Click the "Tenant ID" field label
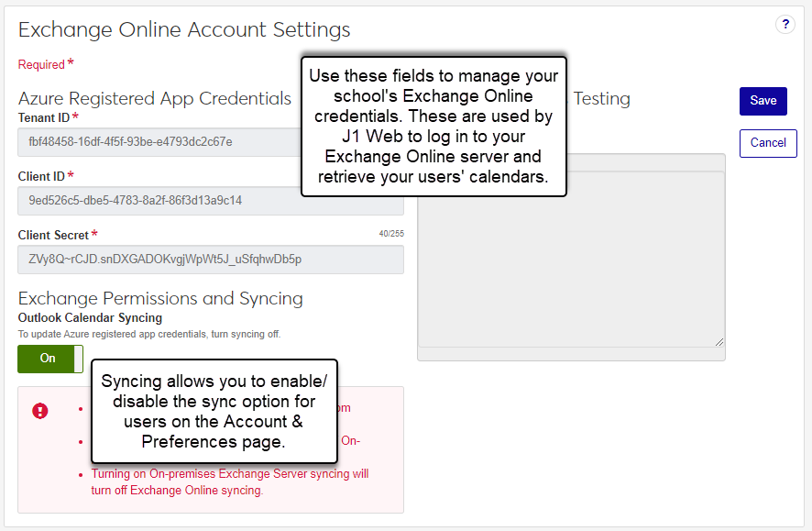 pos(44,117)
